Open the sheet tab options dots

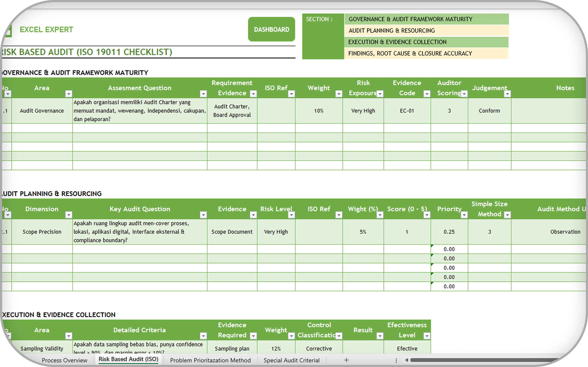[396, 360]
